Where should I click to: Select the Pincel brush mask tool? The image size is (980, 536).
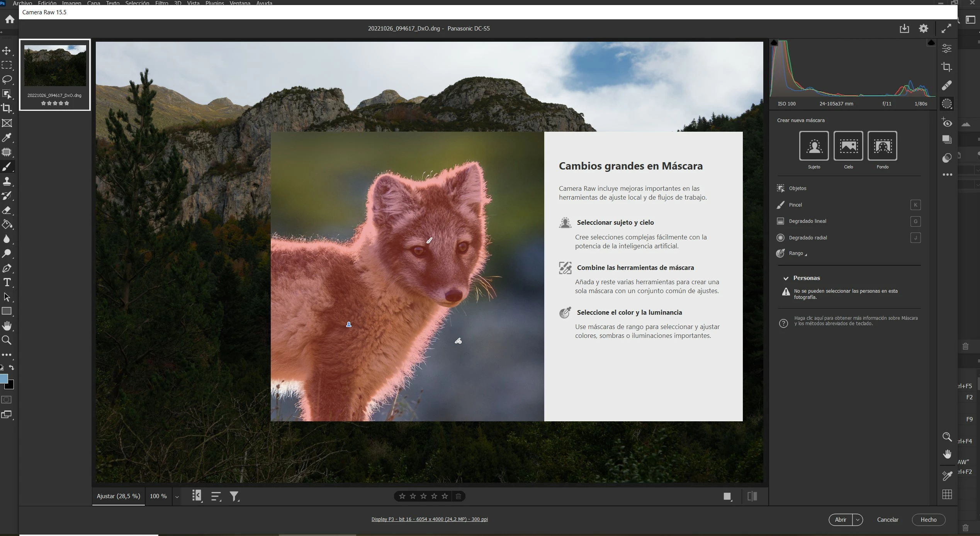(795, 205)
